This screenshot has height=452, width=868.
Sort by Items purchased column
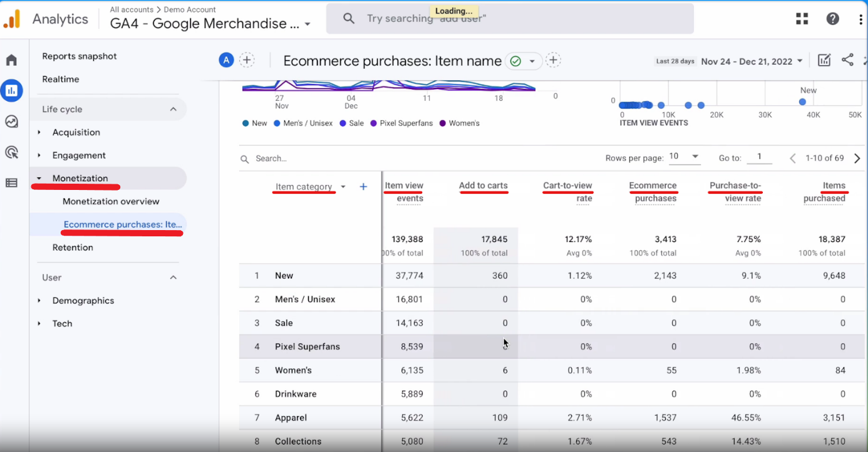[825, 192]
